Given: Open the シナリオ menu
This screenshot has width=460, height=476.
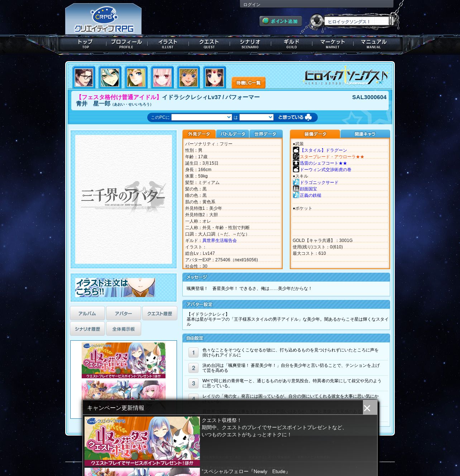Looking at the screenshot, I should click(250, 44).
